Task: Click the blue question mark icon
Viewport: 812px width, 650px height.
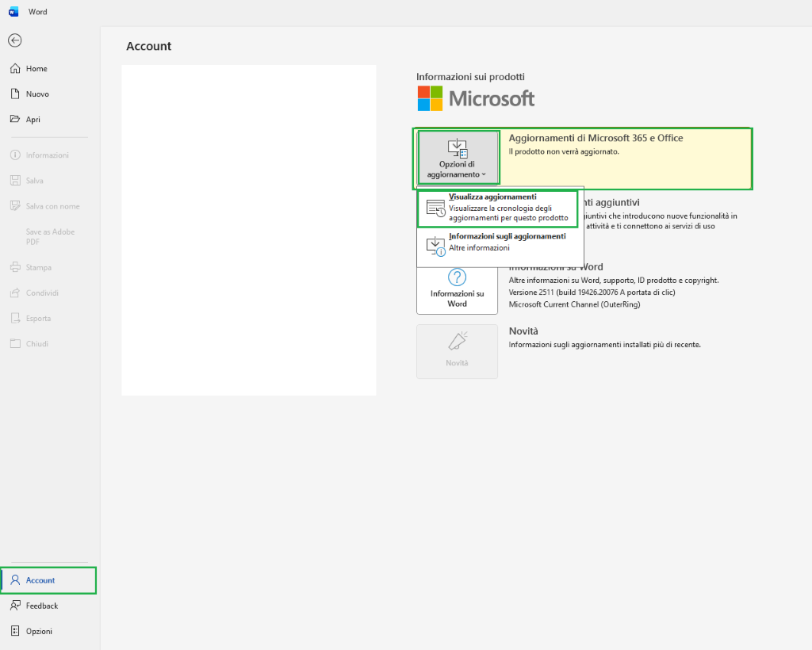Action: tap(457, 277)
